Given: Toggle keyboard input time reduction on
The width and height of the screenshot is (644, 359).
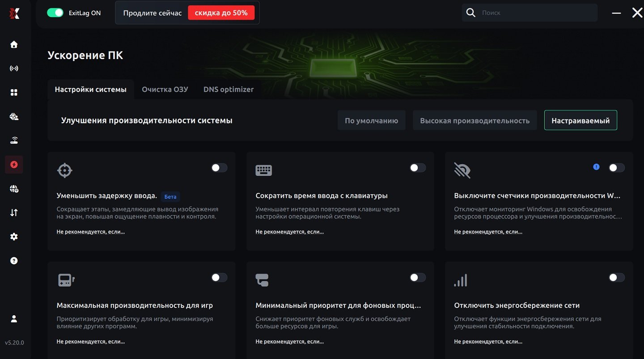Looking at the screenshot, I should (418, 168).
